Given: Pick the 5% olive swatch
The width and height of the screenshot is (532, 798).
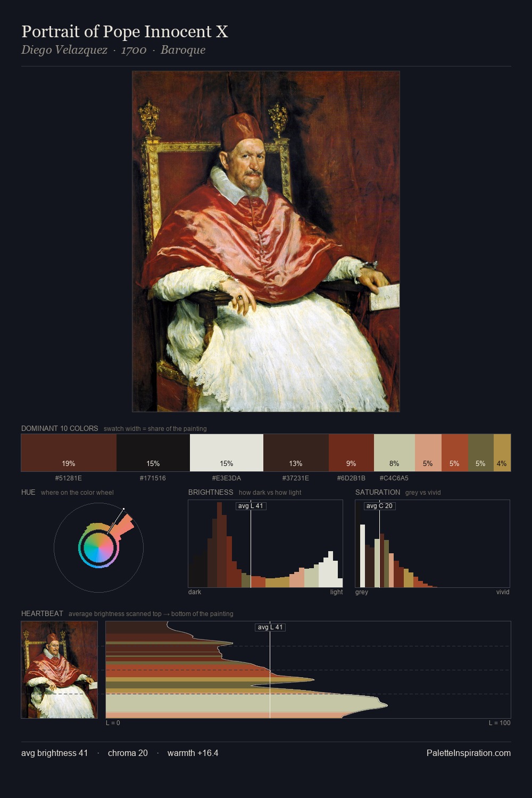Looking at the screenshot, I should click(480, 453).
